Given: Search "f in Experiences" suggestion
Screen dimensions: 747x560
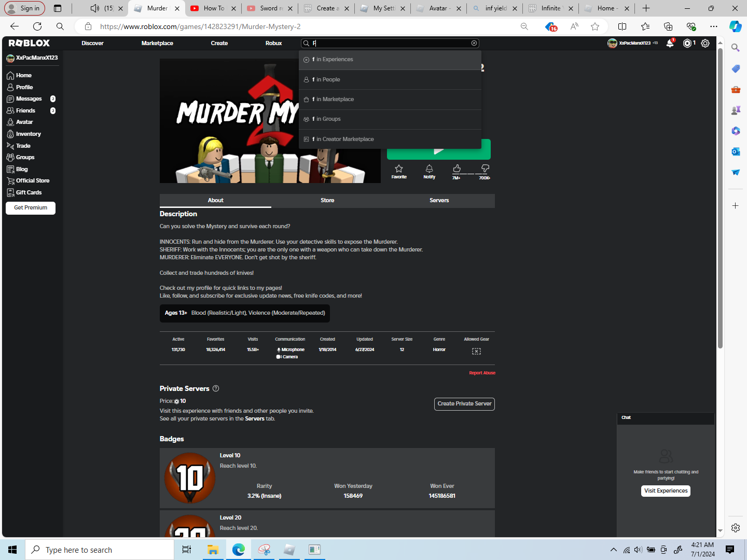Looking at the screenshot, I should coord(390,60).
